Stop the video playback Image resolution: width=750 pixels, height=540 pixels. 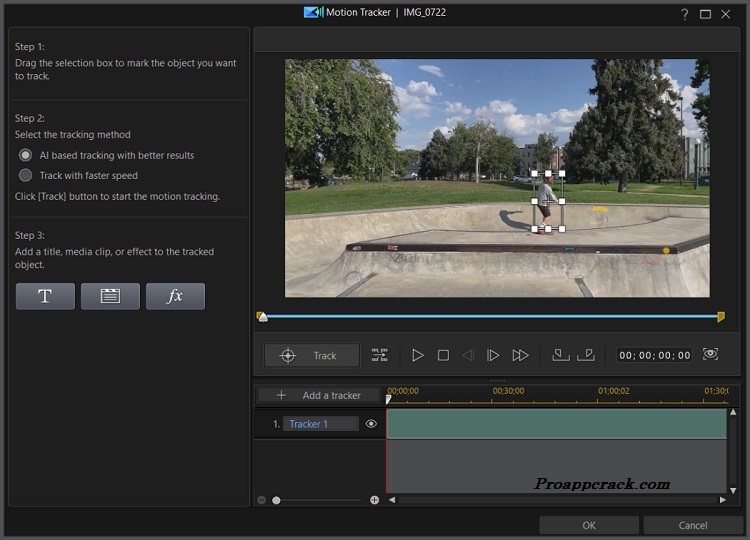point(443,355)
